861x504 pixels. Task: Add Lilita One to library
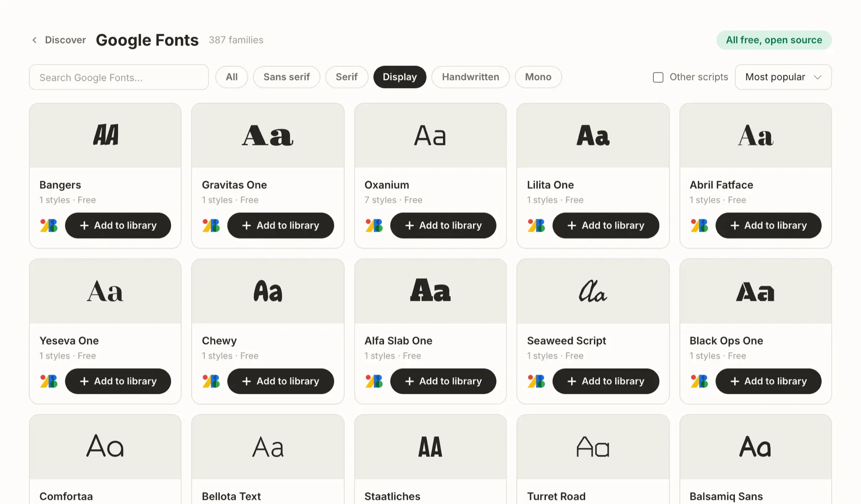[606, 226]
